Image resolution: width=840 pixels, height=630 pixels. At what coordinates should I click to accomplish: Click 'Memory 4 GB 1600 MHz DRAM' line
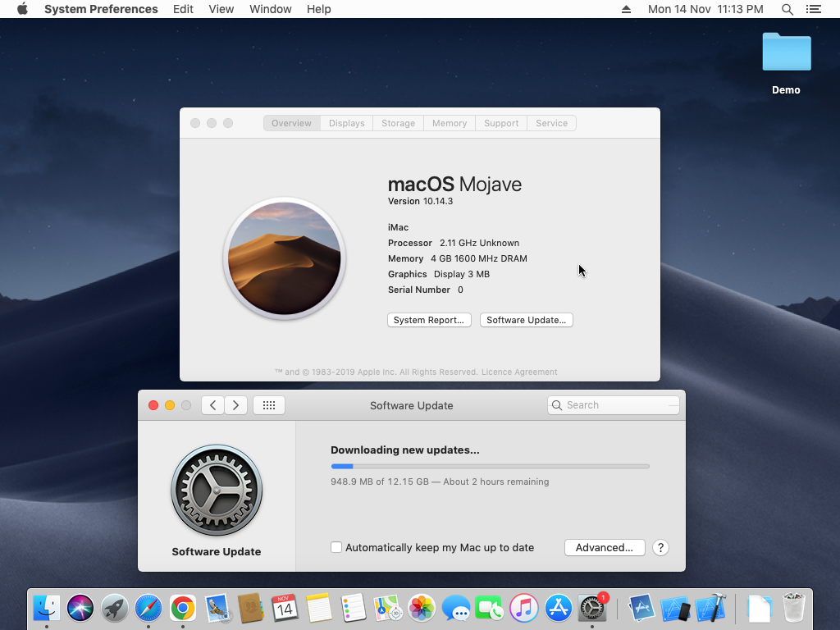458,258
